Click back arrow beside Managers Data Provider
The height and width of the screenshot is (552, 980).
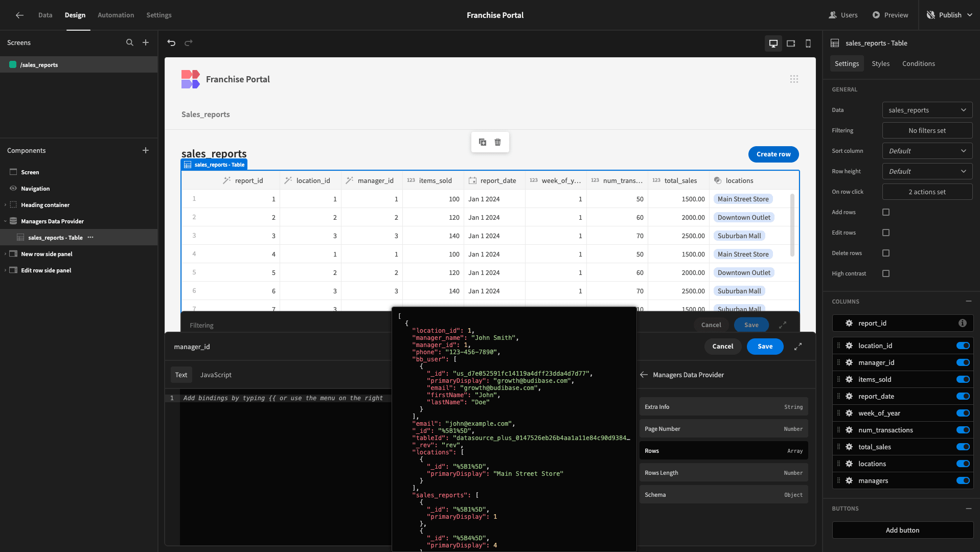coord(644,375)
